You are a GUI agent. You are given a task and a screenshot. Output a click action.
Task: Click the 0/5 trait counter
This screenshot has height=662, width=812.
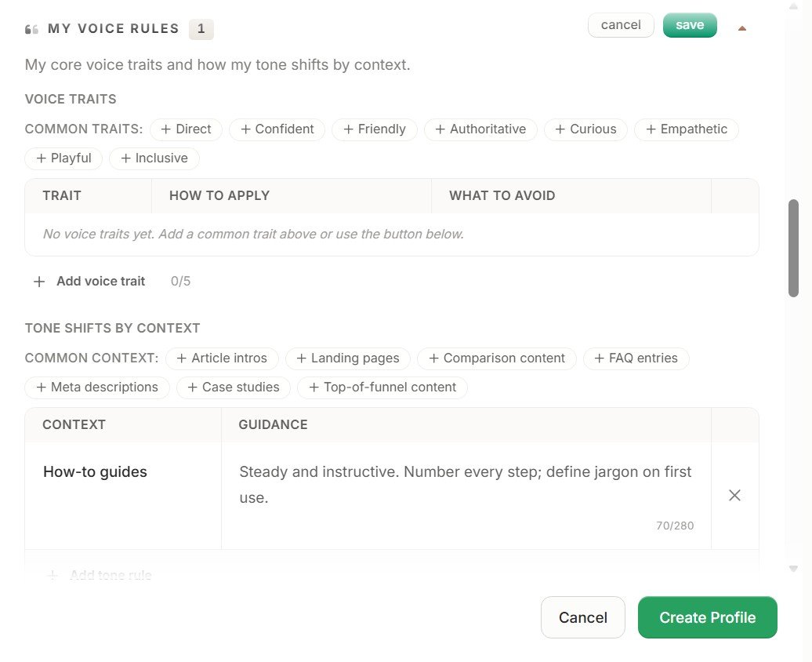(x=181, y=281)
